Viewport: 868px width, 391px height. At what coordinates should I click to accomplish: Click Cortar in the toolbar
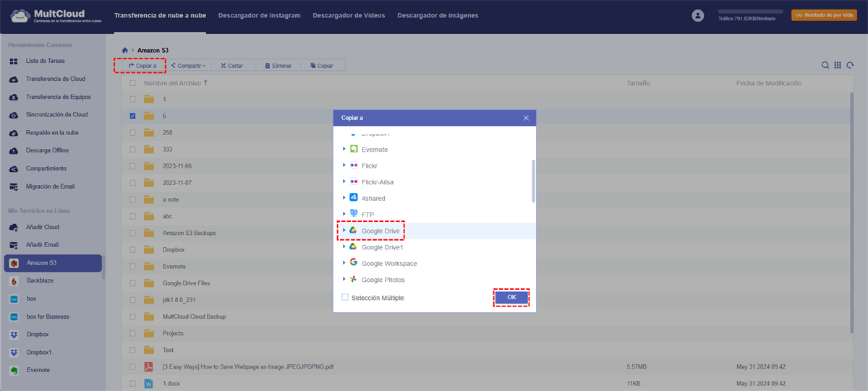click(x=232, y=66)
